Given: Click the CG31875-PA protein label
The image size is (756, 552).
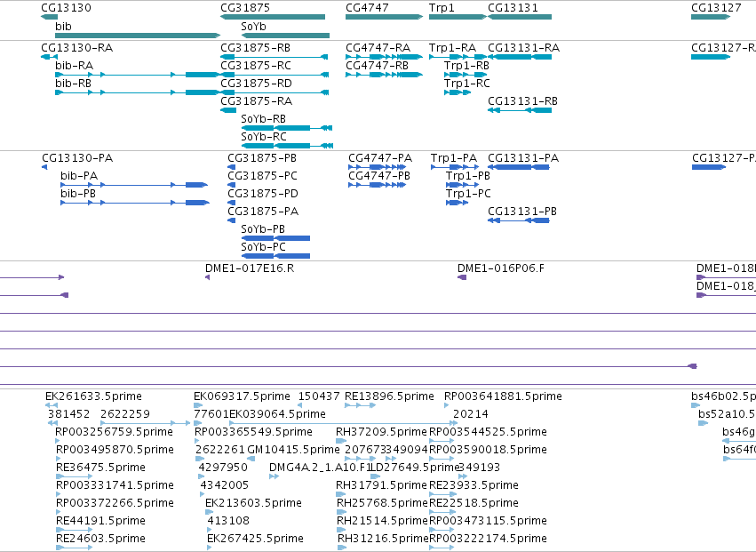Looking at the screenshot, I should (x=263, y=212).
